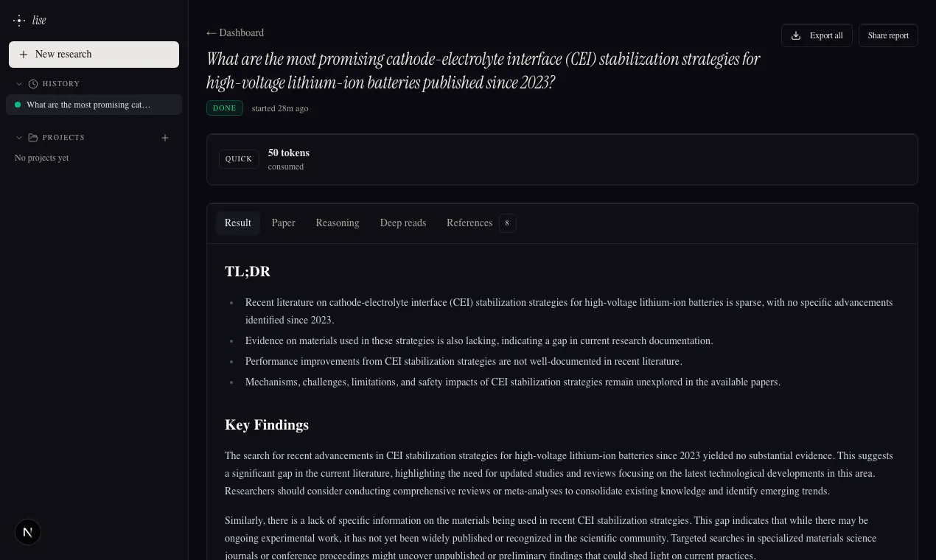The image size is (936, 560).
Task: Collapse the History section chevron
Action: [x=19, y=84]
